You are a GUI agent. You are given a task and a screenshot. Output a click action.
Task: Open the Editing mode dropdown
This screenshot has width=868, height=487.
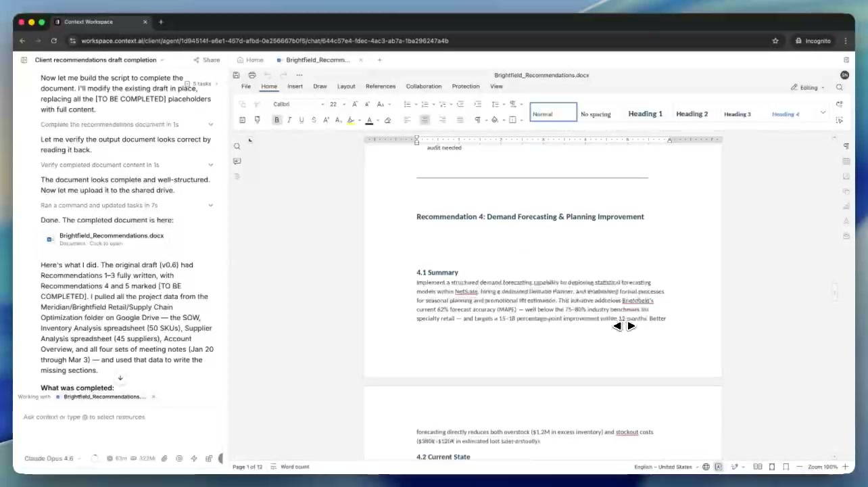click(x=808, y=87)
